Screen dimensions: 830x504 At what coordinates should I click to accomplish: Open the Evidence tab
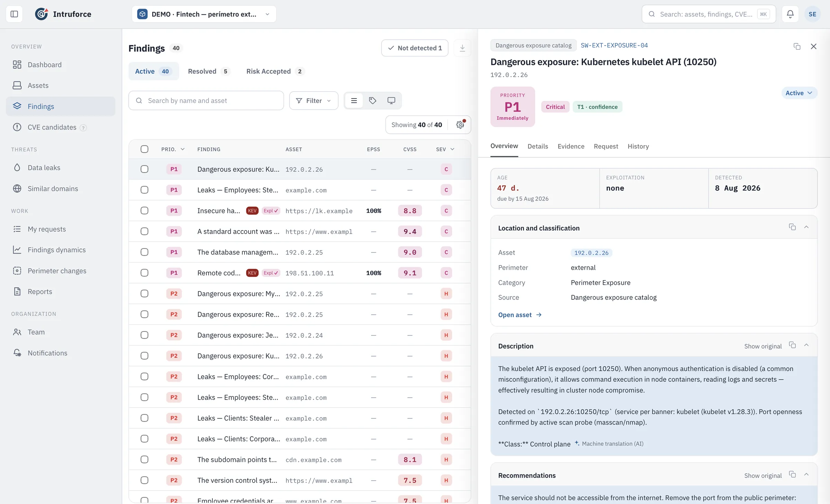point(571,146)
